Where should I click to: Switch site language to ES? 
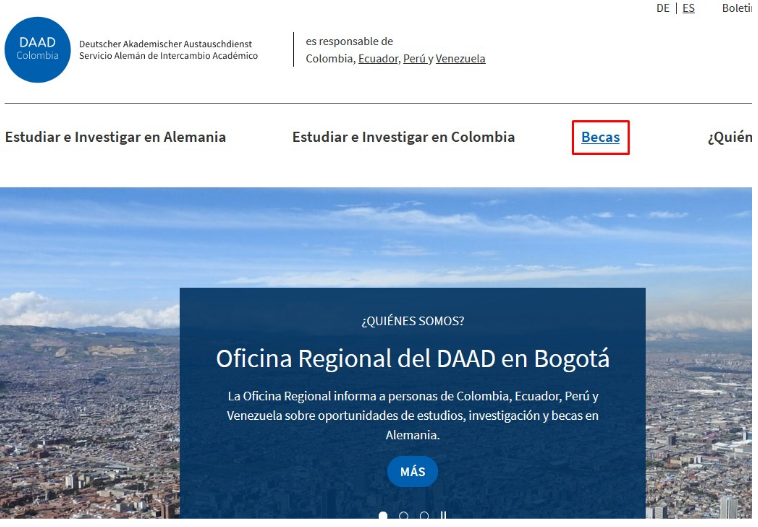[688, 8]
